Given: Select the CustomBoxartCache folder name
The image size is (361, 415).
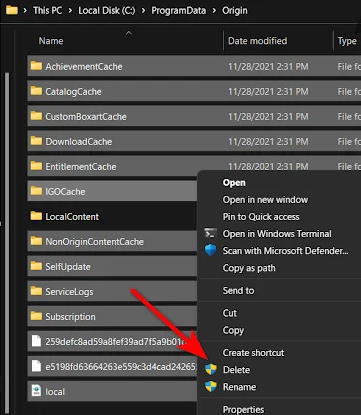Looking at the screenshot, I should [86, 117].
